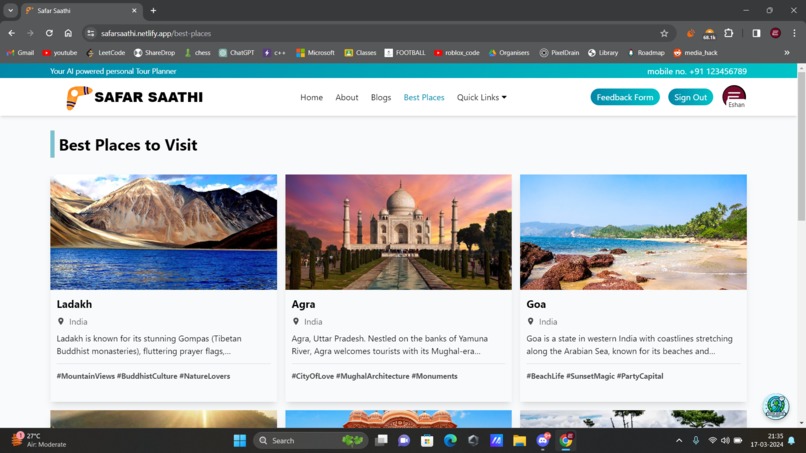Viewport: 806px width, 453px height.
Task: Bookmark this page with star icon
Action: (x=664, y=33)
